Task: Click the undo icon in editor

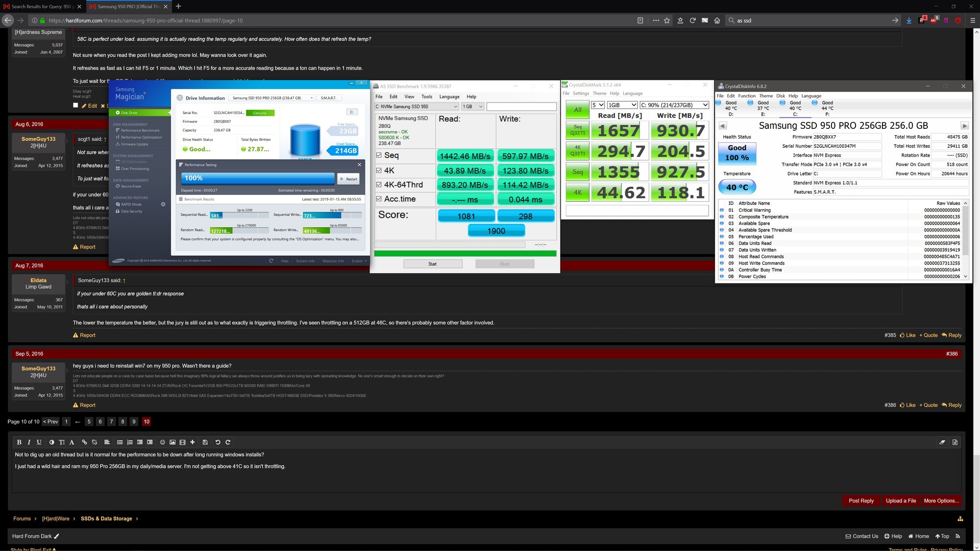Action: (218, 442)
